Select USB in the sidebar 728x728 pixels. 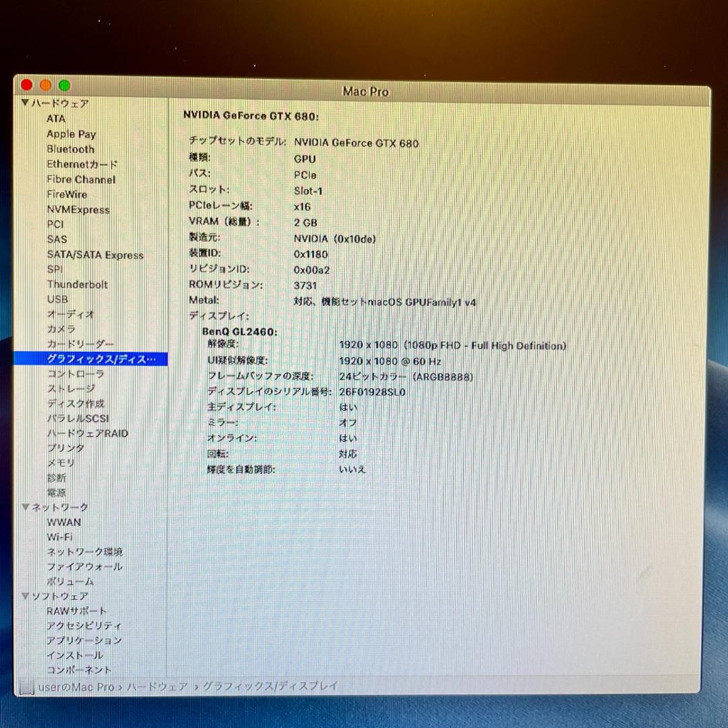coord(57,299)
